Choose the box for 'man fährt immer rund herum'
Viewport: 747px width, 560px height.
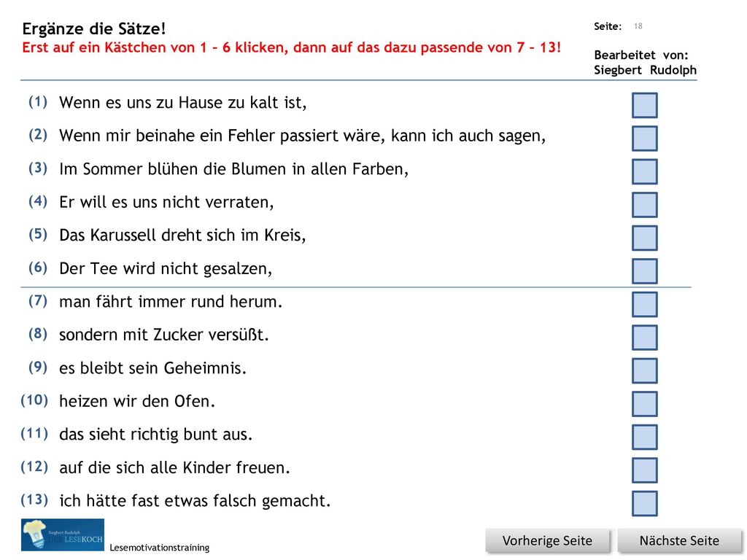tap(645, 304)
